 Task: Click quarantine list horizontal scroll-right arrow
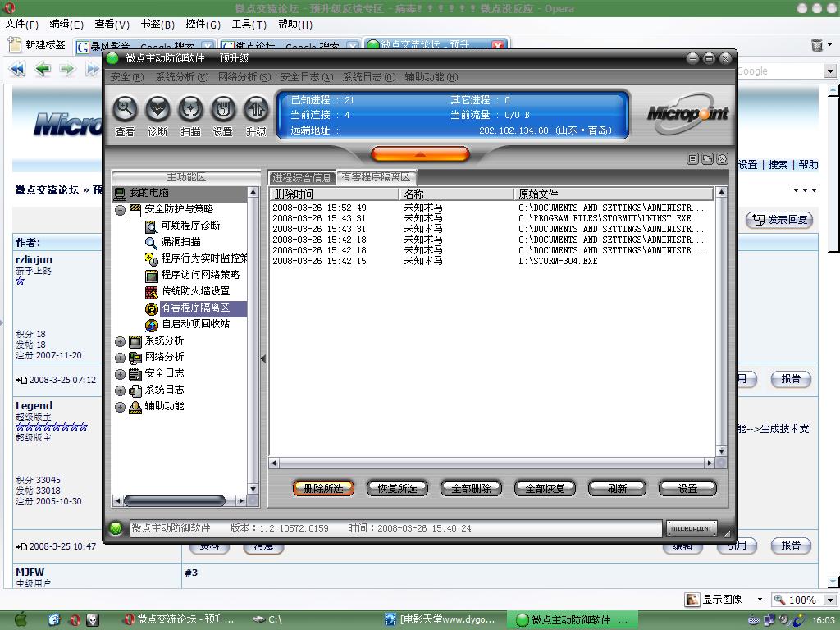tap(710, 463)
